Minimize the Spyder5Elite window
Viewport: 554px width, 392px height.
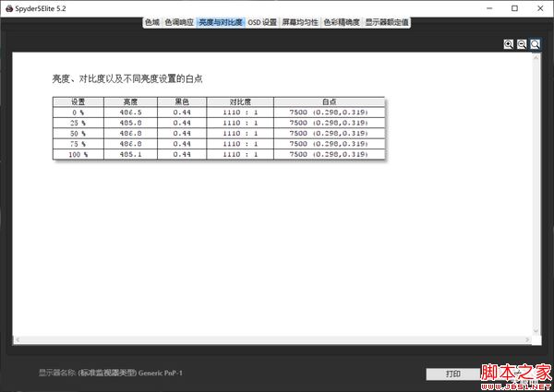[489, 8]
